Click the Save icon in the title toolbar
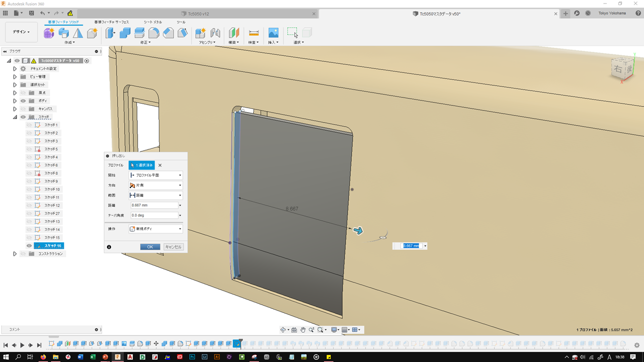 (32, 13)
